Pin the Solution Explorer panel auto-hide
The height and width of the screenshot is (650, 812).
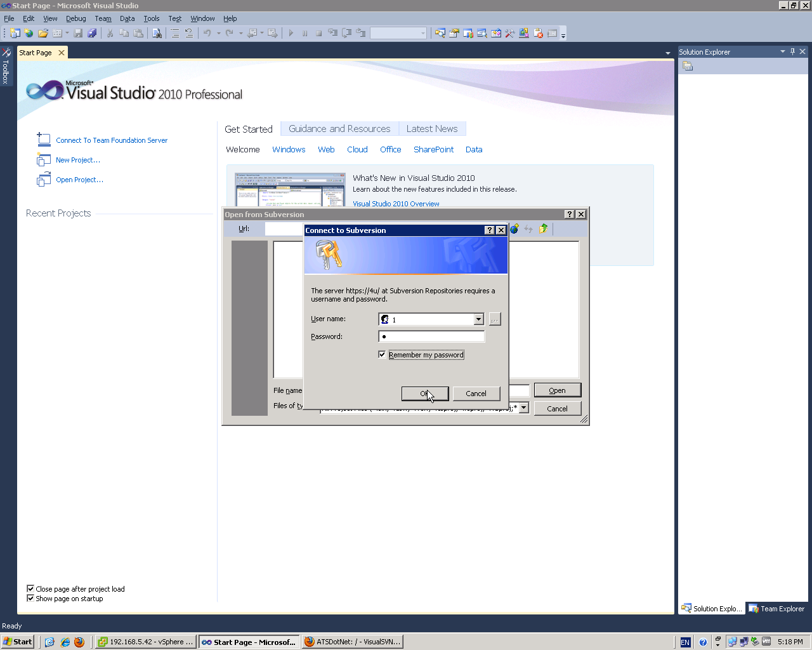pos(792,51)
